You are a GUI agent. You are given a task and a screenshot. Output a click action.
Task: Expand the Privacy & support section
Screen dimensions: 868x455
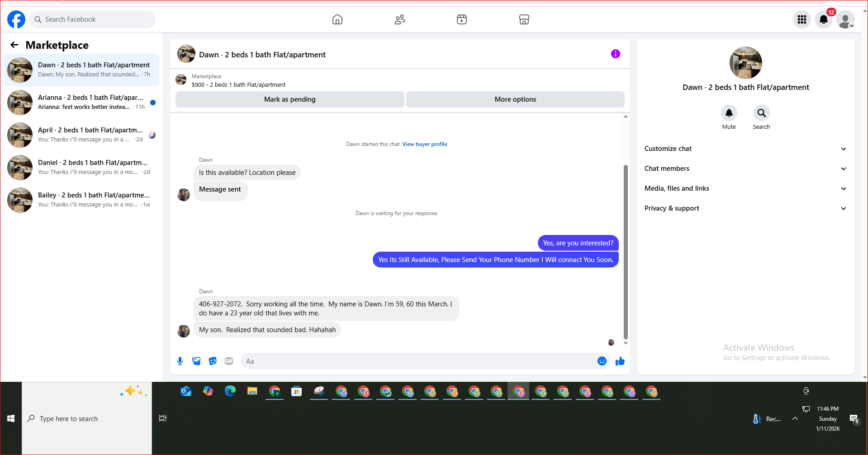745,208
